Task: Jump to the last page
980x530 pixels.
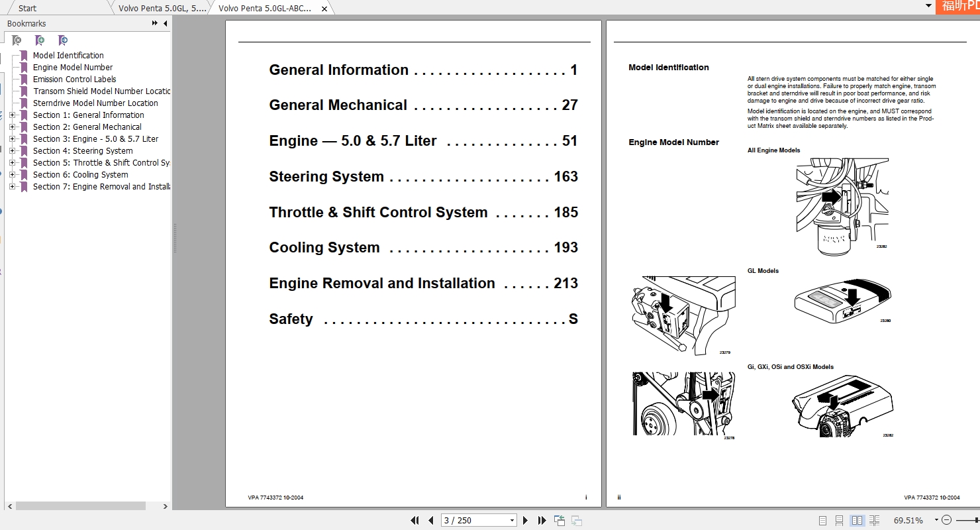Action: (x=542, y=521)
